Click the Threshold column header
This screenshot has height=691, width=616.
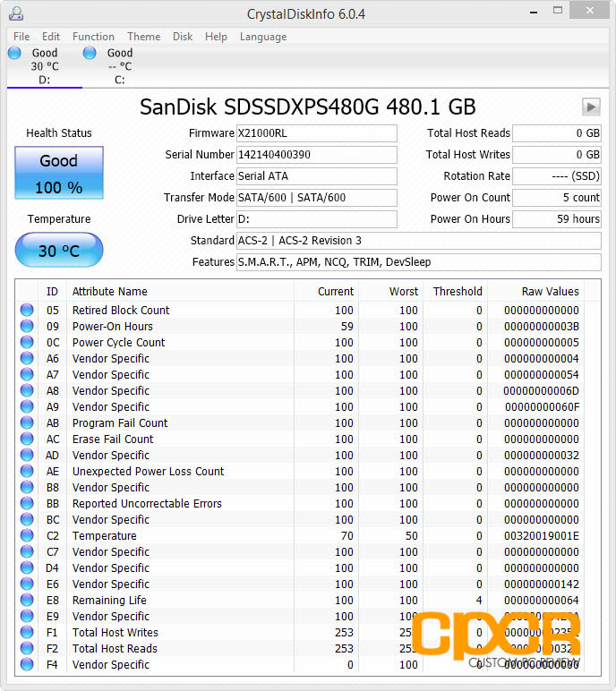(x=455, y=291)
